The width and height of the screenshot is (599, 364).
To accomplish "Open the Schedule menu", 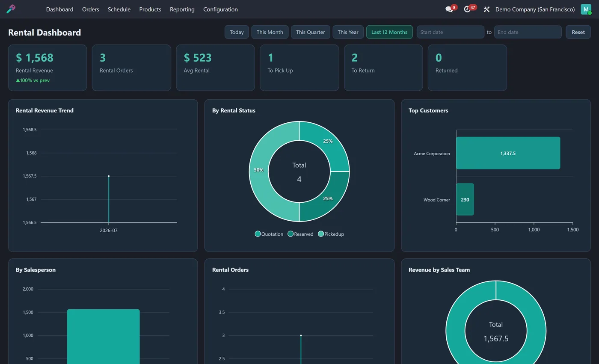I will pyautogui.click(x=119, y=9).
